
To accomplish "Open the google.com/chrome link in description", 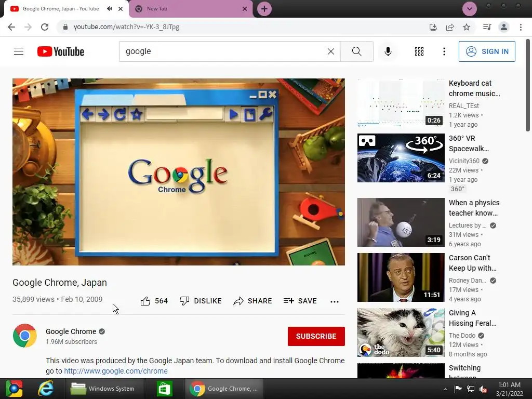I will pyautogui.click(x=116, y=371).
